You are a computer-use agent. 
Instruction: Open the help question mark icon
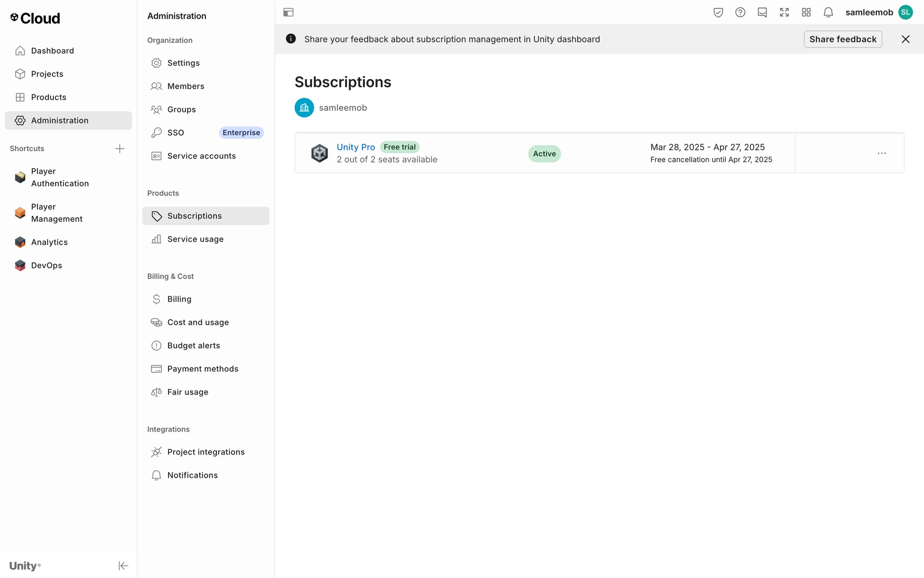coord(740,13)
